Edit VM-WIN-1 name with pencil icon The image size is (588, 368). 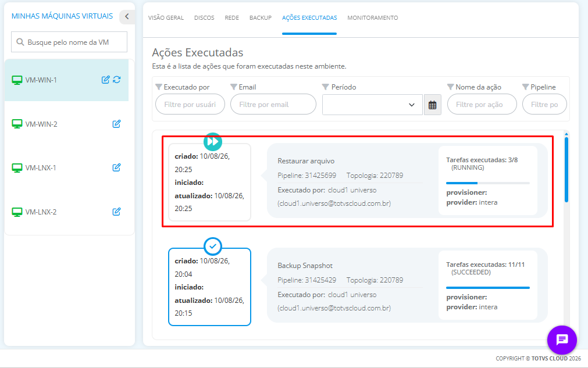[106, 80]
